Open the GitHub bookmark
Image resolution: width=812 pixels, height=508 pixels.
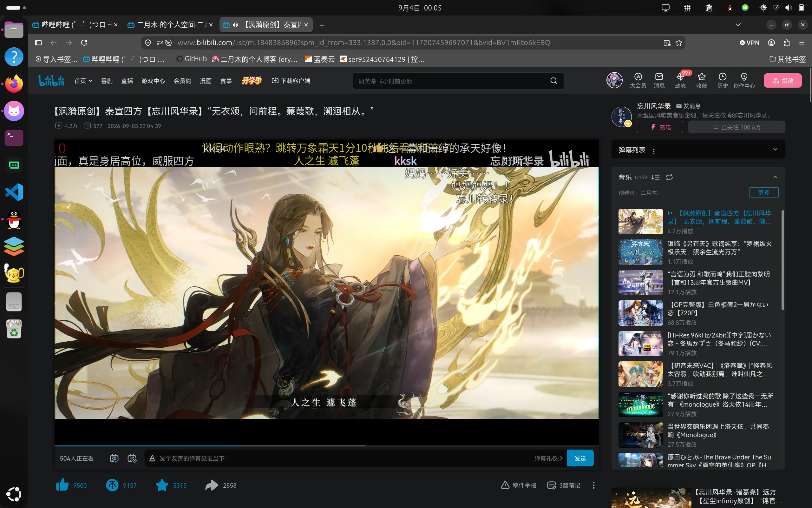(192, 59)
